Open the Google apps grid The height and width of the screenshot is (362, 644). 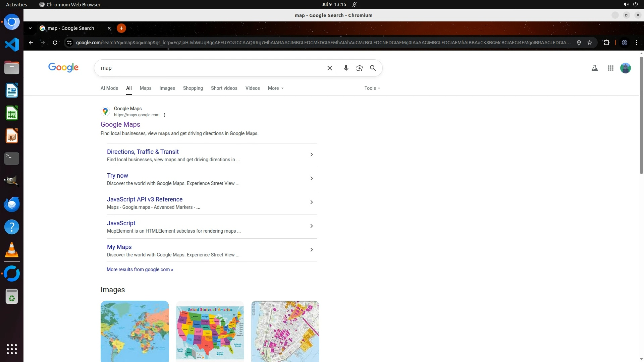click(610, 68)
